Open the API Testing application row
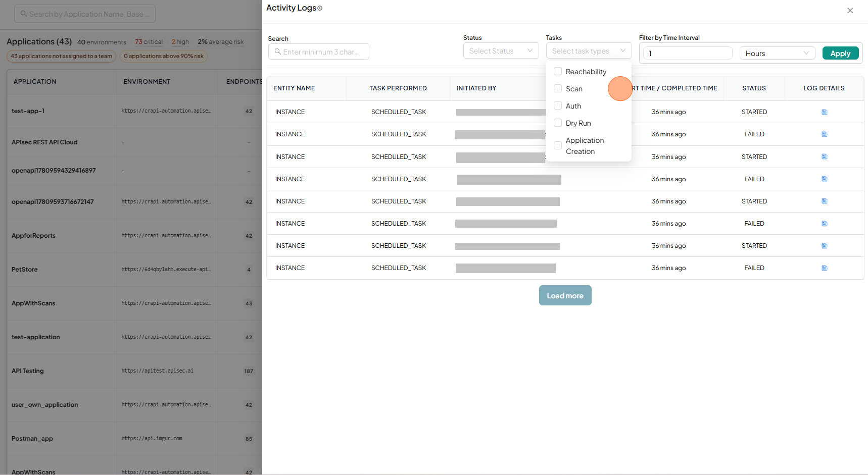868x475 pixels. click(x=28, y=371)
